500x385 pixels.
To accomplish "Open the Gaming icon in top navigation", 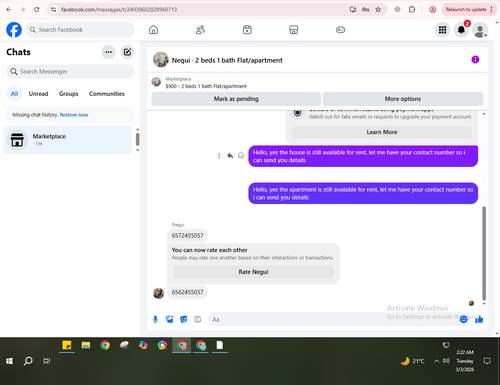I will point(340,30).
